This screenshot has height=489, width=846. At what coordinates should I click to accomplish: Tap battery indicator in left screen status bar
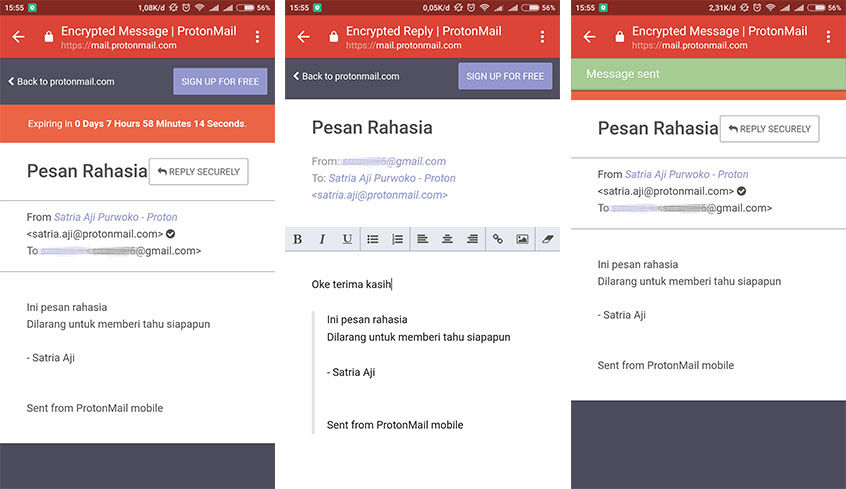pos(245,8)
